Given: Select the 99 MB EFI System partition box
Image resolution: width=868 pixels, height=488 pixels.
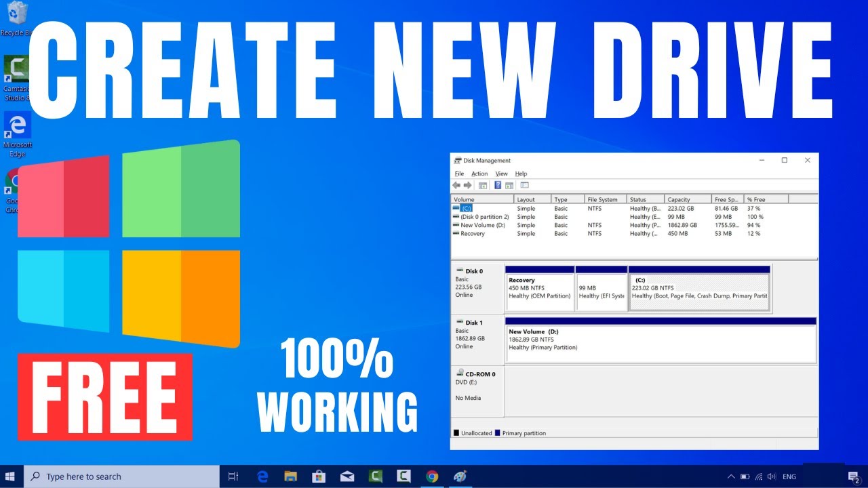Looking at the screenshot, I should [x=601, y=289].
